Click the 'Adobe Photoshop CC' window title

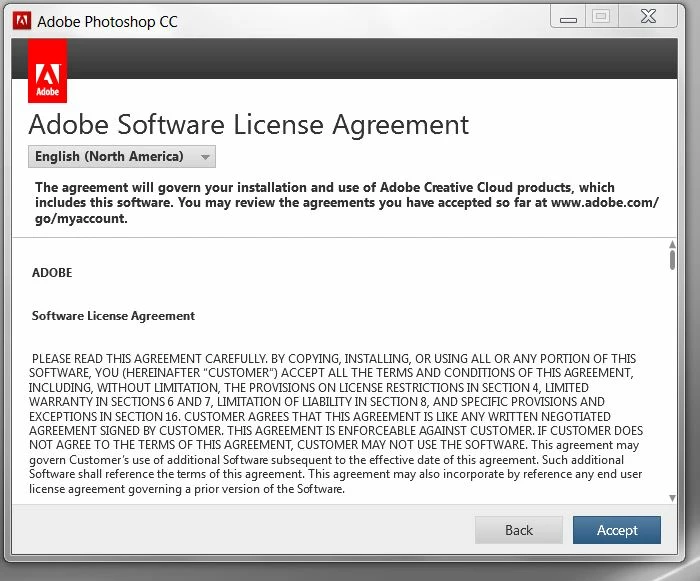click(x=107, y=21)
